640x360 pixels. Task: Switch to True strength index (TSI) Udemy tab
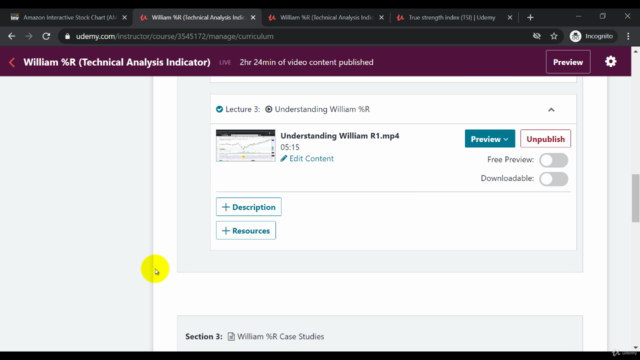point(452,18)
